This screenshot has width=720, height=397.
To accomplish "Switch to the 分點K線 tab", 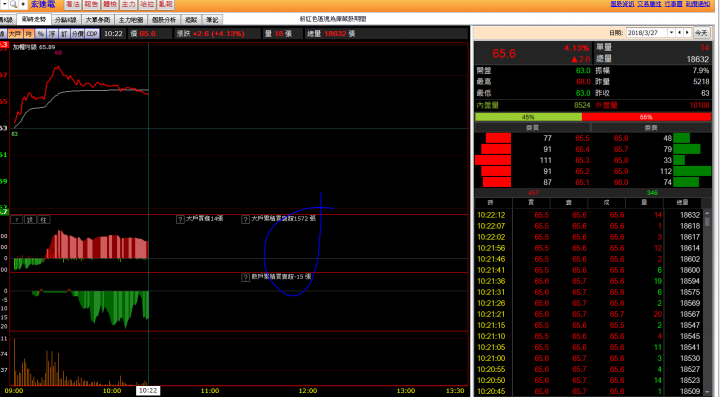I will (66, 20).
